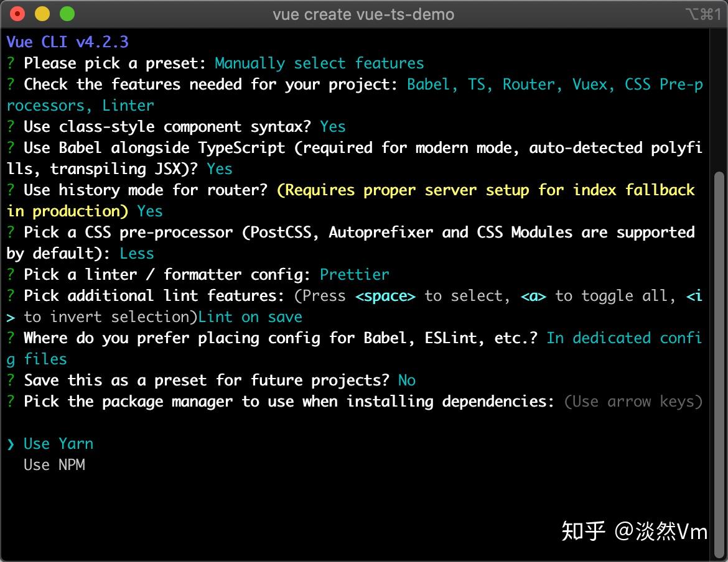Click the question mark before 'Please pick a preset'
The width and height of the screenshot is (728, 562).
[11, 63]
